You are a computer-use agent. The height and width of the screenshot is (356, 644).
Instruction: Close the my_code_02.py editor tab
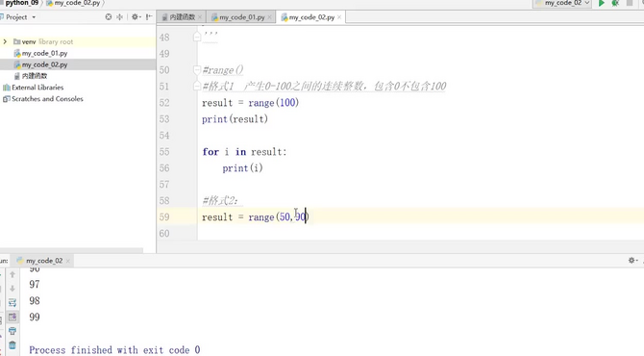click(339, 17)
